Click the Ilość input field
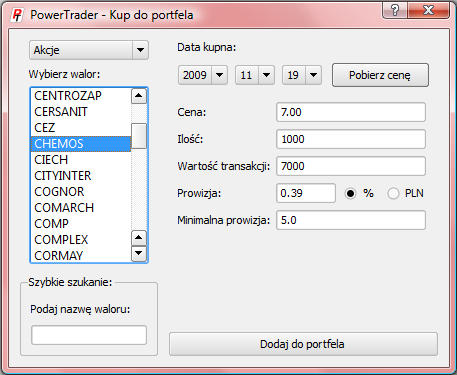Screen dimensions: 457x375 point(351,139)
